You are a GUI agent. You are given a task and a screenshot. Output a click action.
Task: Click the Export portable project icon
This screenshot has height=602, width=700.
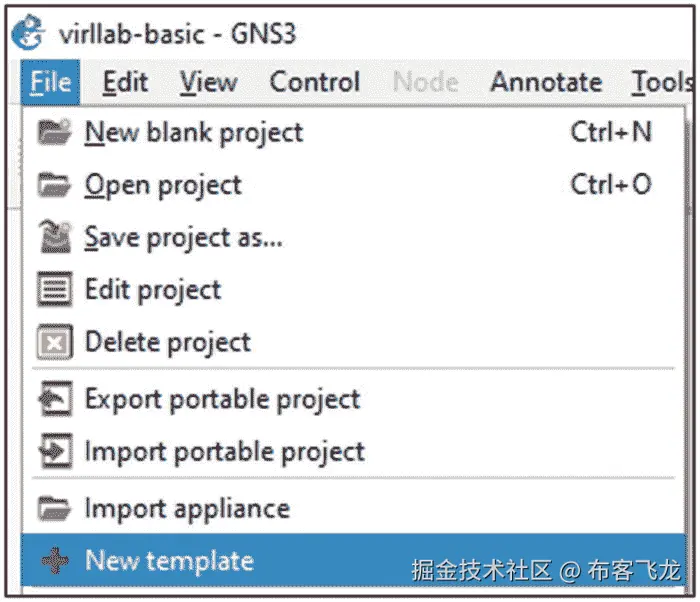coord(54,399)
